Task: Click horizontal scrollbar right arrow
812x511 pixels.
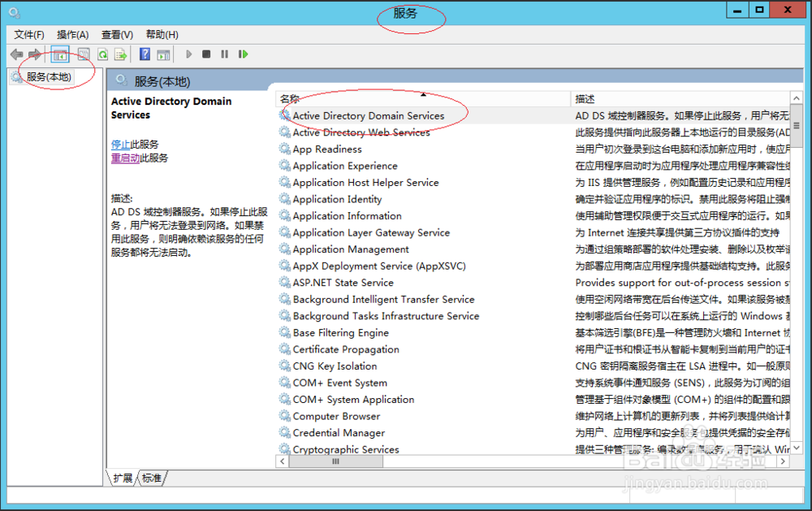Action: (x=783, y=461)
